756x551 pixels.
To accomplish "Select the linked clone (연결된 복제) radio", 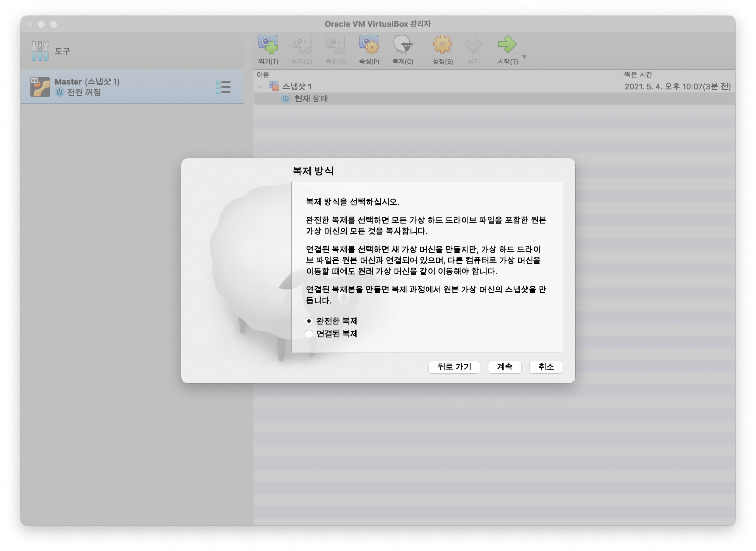I will pos(309,334).
